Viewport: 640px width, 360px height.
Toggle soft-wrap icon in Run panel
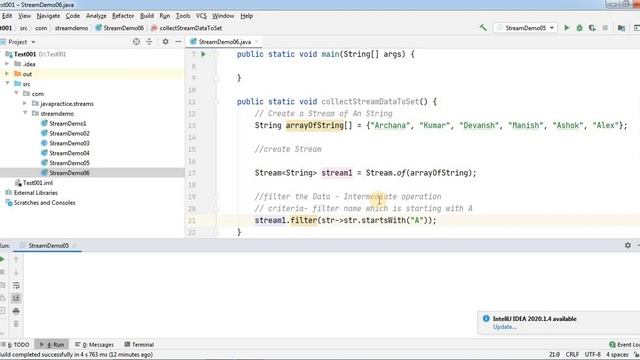[x=16, y=285]
